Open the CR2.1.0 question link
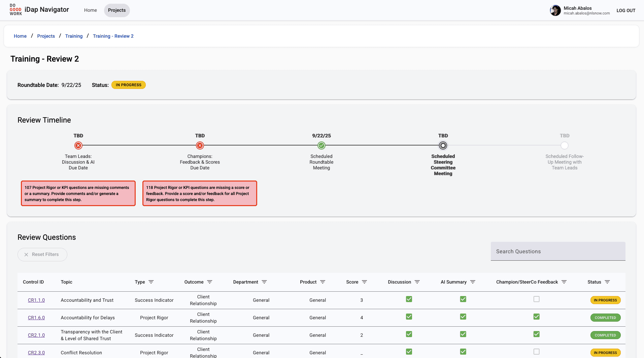Screen dimensions: 644x358 (x=36, y=335)
